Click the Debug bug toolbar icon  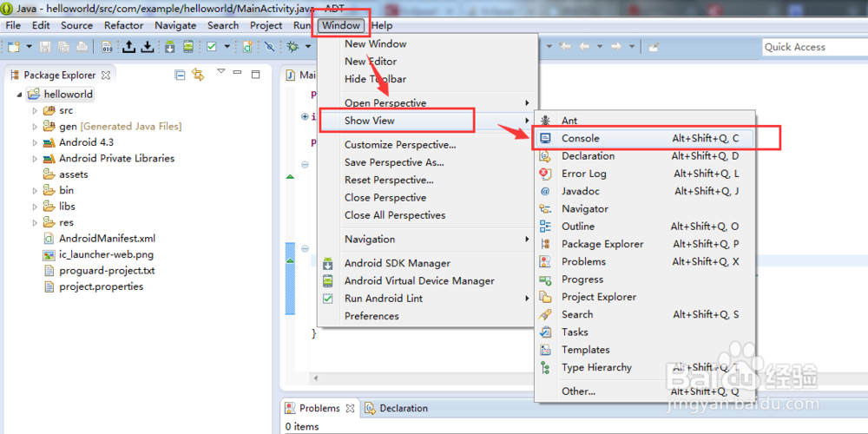click(293, 47)
